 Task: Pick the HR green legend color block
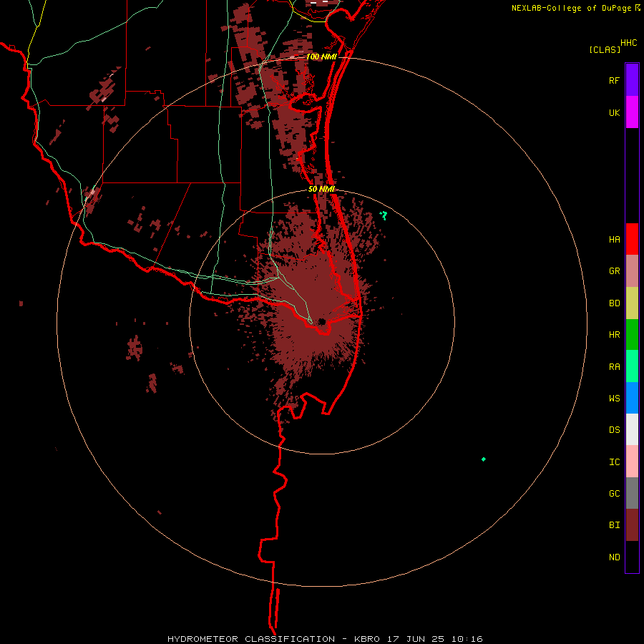(632, 335)
